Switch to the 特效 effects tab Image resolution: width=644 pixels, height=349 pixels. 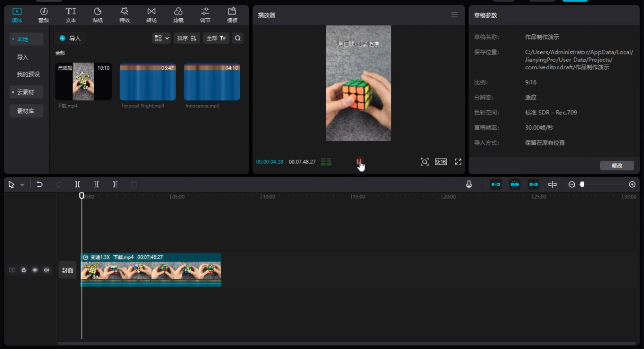coord(124,15)
